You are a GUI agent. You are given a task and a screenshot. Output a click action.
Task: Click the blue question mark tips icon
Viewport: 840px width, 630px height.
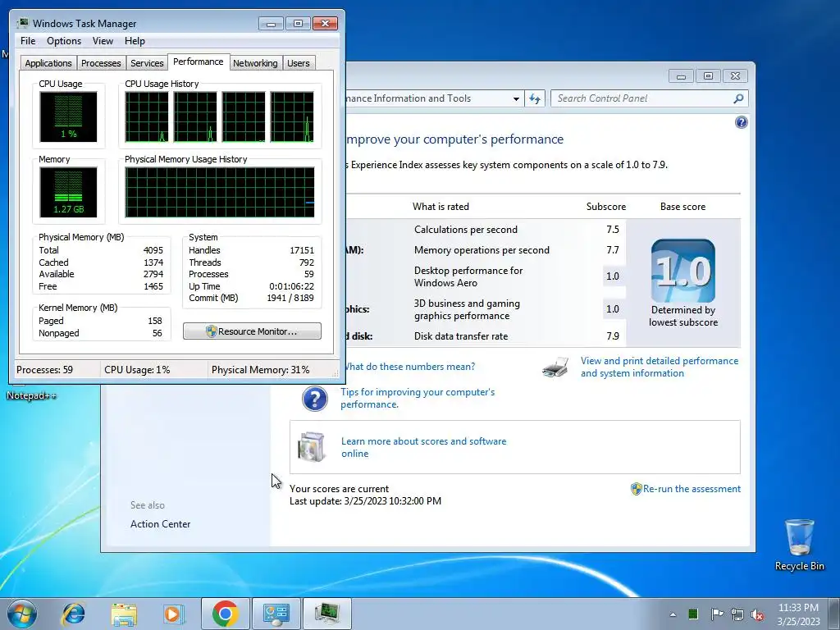tap(314, 399)
